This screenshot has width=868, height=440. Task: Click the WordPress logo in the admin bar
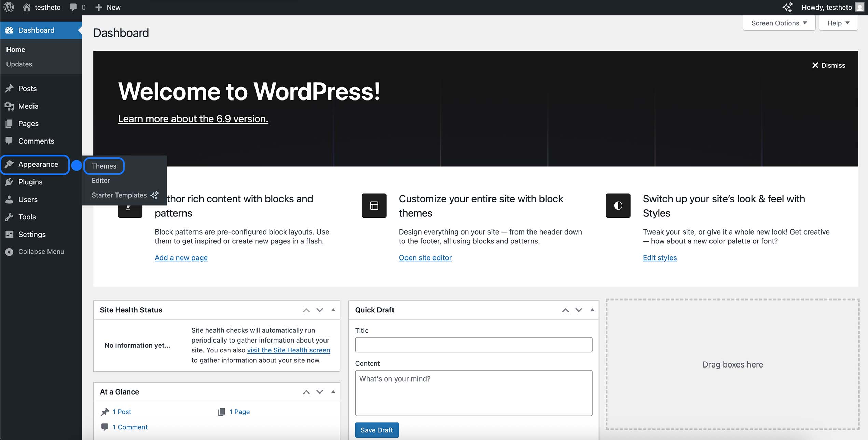click(x=9, y=7)
